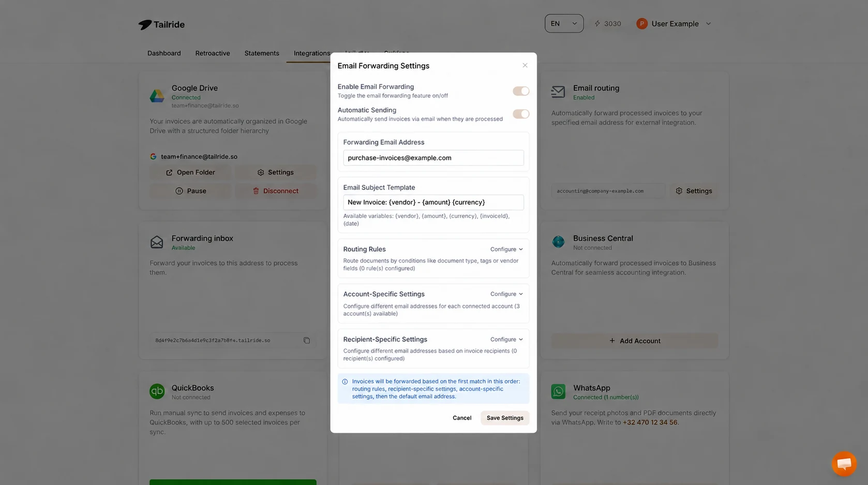
Task: Click the Tailride logo
Action: point(161,24)
